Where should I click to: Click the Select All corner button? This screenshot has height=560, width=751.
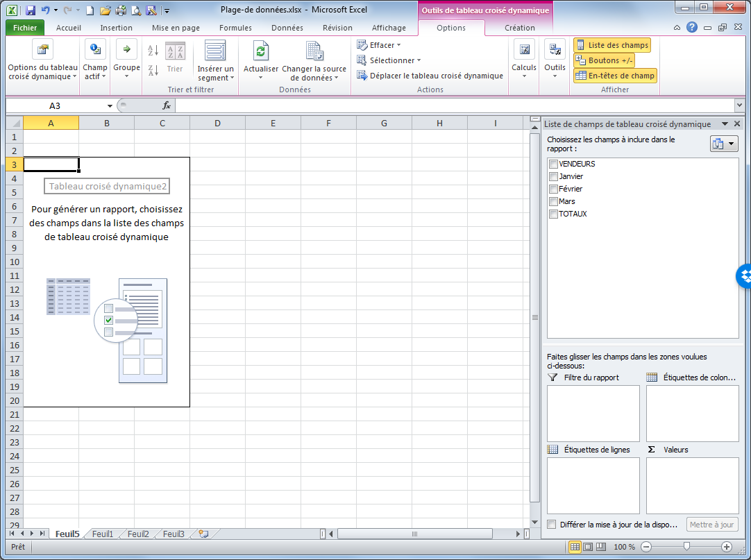coord(15,123)
